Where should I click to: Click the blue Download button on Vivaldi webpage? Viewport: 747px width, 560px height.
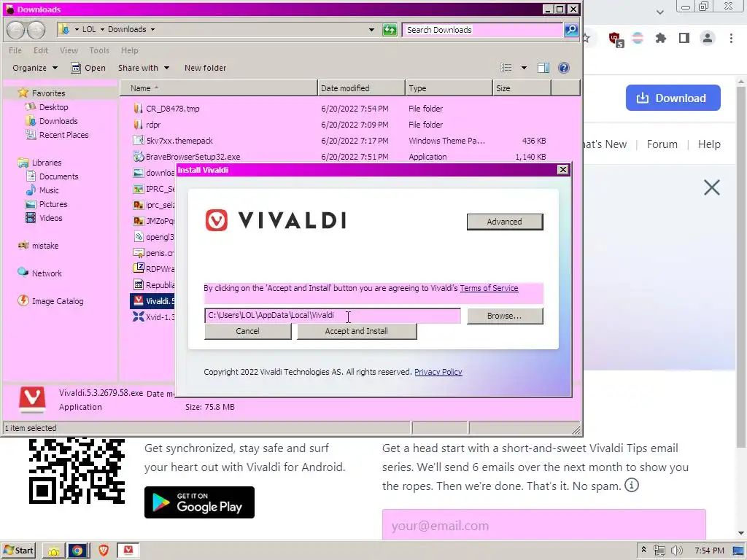(673, 98)
